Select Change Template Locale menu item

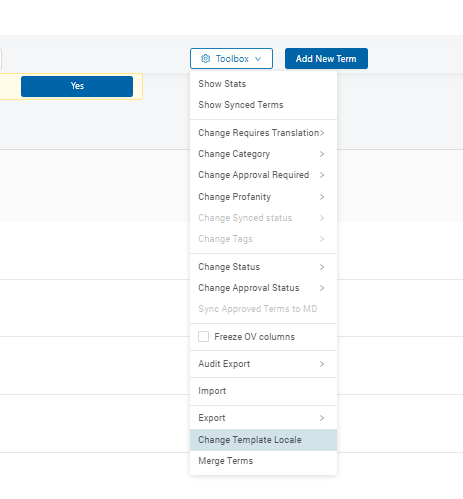tap(263, 440)
